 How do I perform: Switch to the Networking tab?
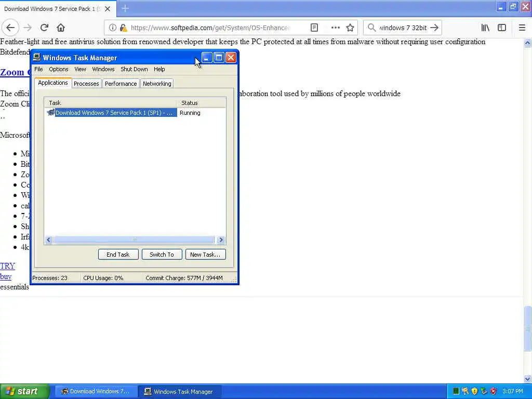(x=157, y=84)
